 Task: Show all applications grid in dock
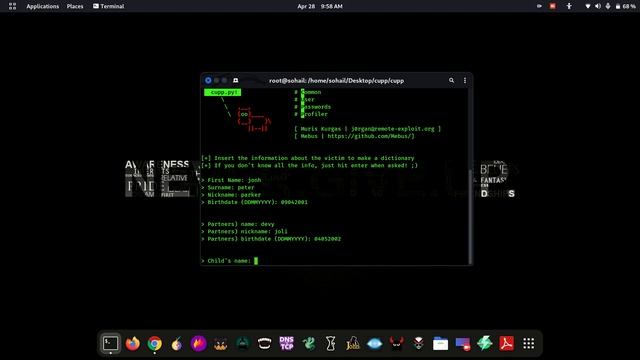point(529,343)
